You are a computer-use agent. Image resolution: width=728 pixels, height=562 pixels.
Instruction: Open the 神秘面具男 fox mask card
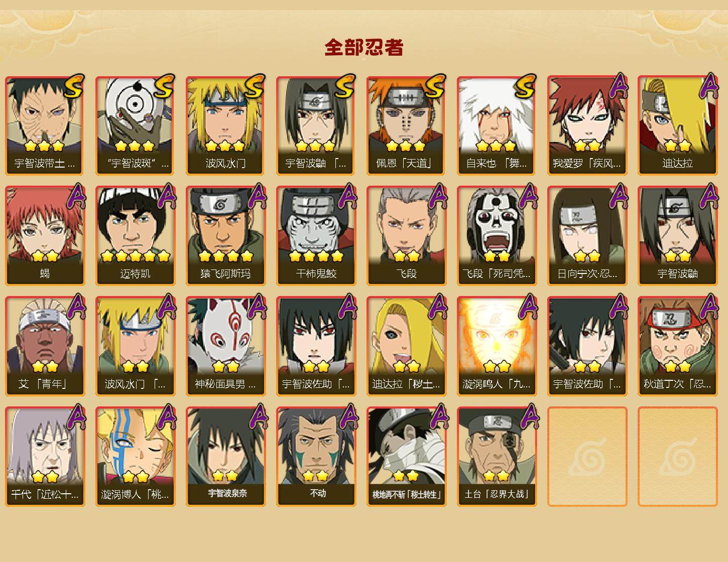click(x=226, y=346)
